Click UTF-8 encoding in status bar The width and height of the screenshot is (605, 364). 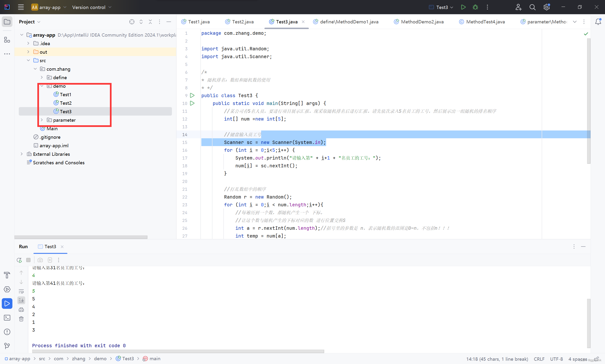click(556, 359)
